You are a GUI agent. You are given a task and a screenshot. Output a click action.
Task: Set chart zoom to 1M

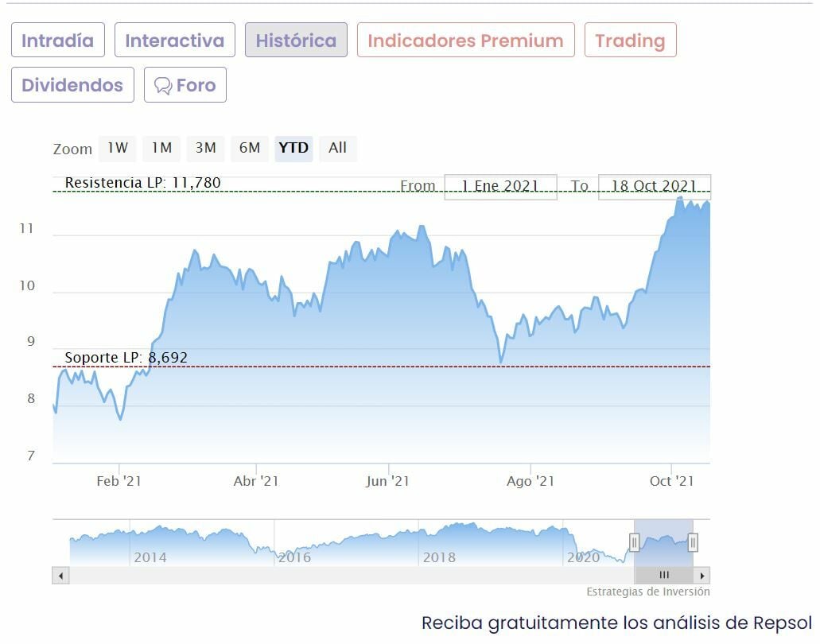point(161,148)
